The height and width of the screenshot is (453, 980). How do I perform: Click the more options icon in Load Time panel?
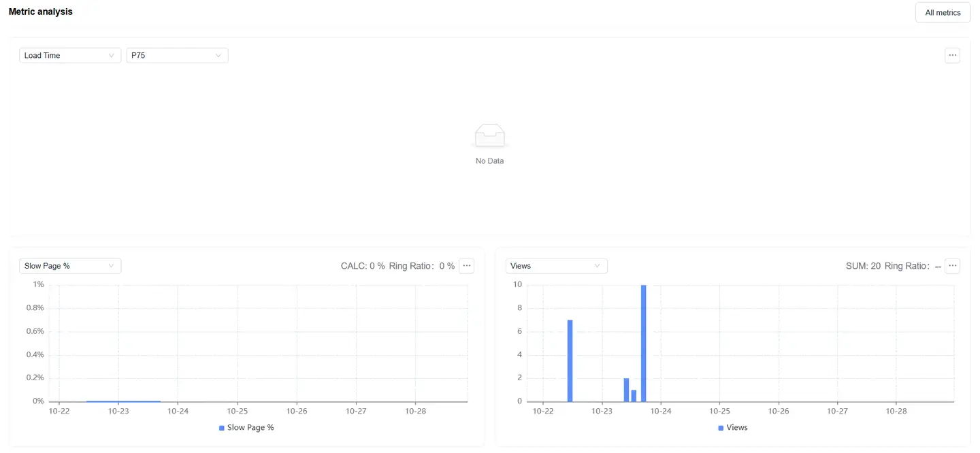[x=952, y=55]
